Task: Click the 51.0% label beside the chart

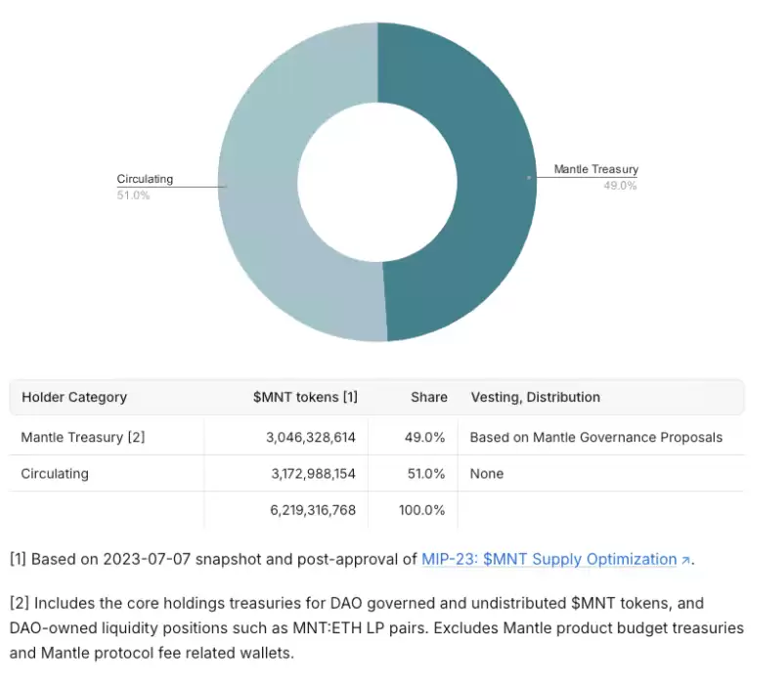Action: [x=133, y=195]
